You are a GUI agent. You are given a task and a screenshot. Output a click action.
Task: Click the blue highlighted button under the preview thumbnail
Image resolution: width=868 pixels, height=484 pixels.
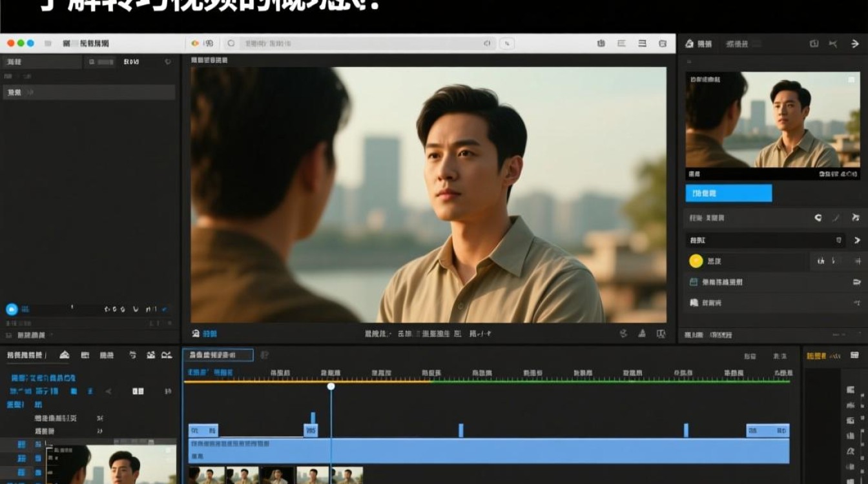[728, 193]
